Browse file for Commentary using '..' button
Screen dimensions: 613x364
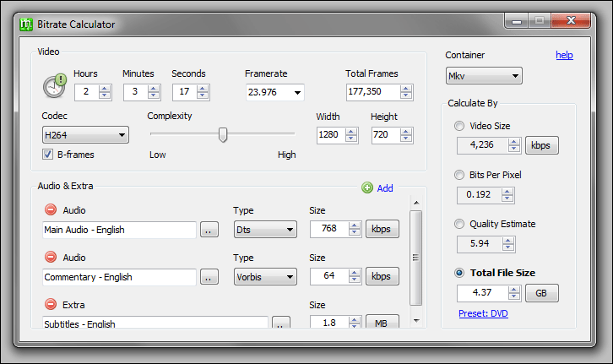click(x=209, y=277)
